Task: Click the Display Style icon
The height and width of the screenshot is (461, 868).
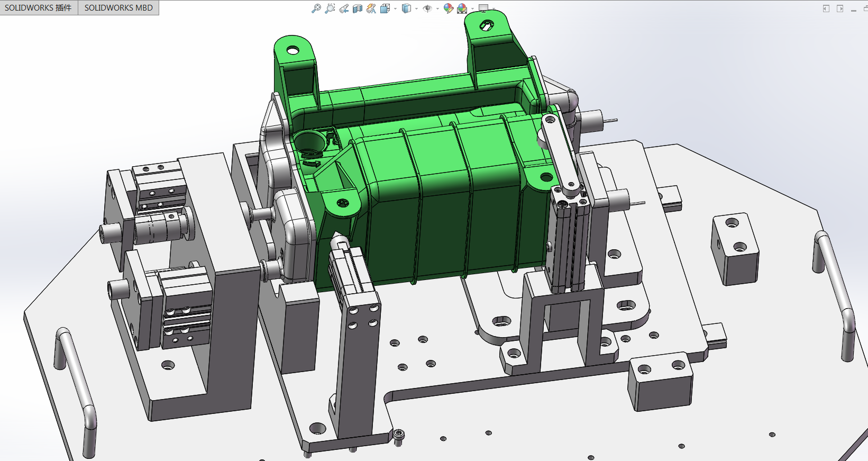Action: 406,8
